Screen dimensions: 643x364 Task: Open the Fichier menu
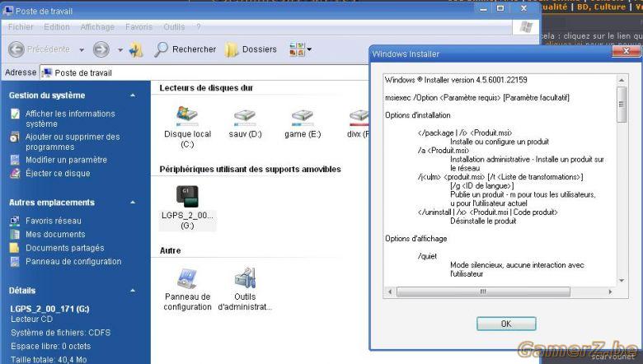[21, 27]
